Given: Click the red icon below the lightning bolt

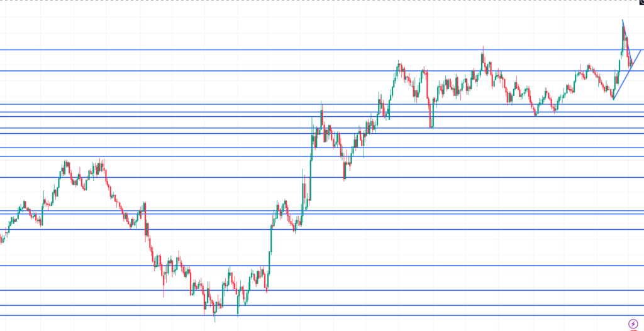Looking at the screenshot, I should click(x=633, y=329).
